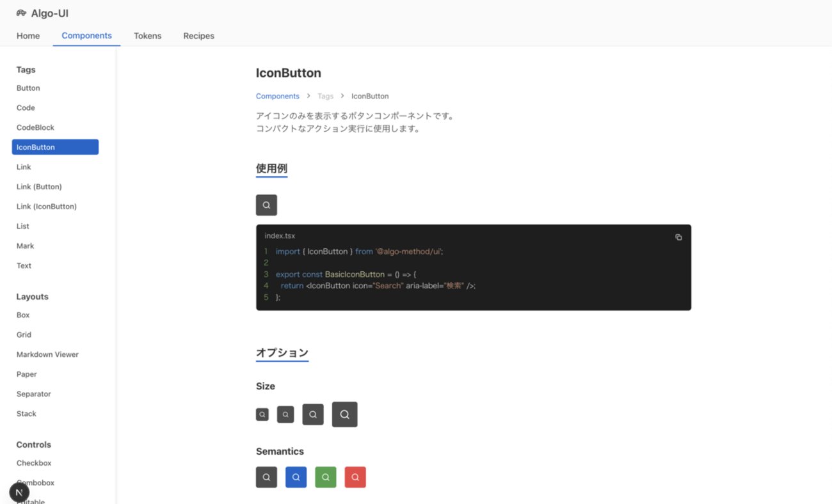The width and height of the screenshot is (832, 504).
Task: Click the green semantic search IconButton
Action: point(325,476)
